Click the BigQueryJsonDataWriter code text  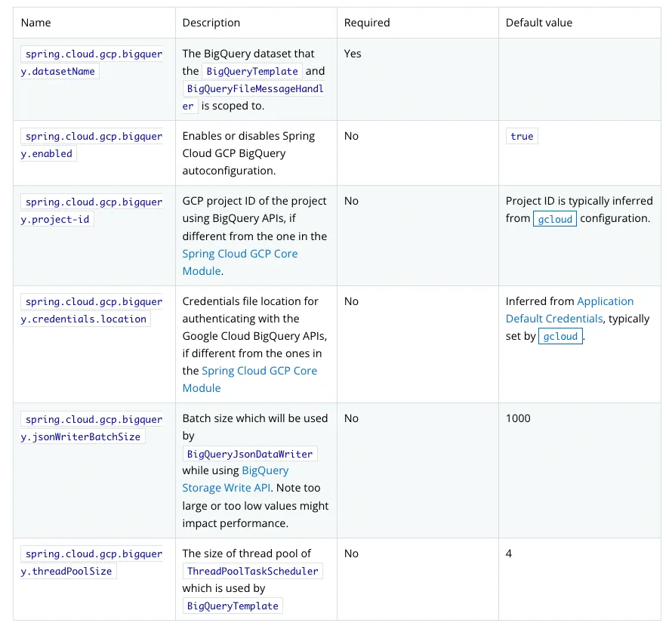point(249,454)
